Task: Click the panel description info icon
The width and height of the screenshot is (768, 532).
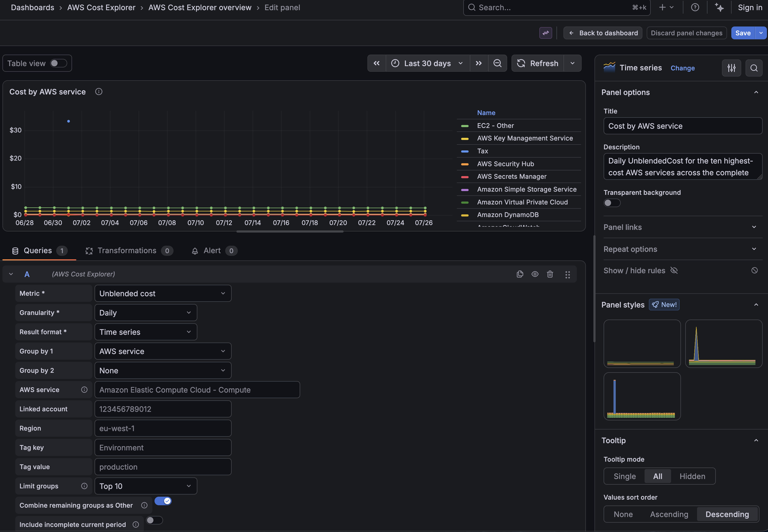Action: pos(99,92)
